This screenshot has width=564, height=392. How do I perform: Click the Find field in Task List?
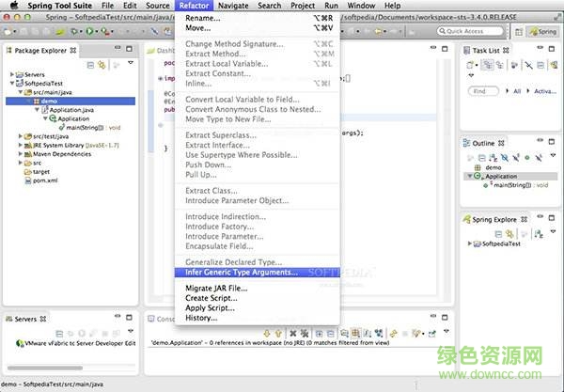tap(483, 91)
